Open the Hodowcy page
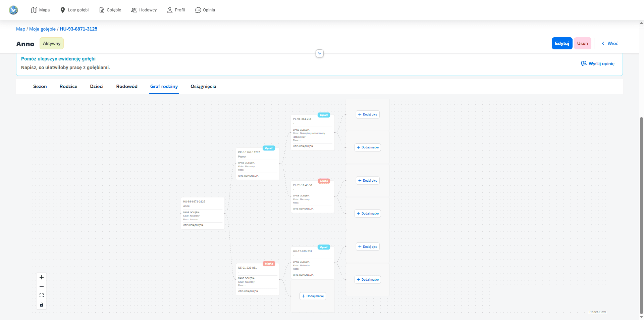Screen dimensions: 644x320 [144, 10]
